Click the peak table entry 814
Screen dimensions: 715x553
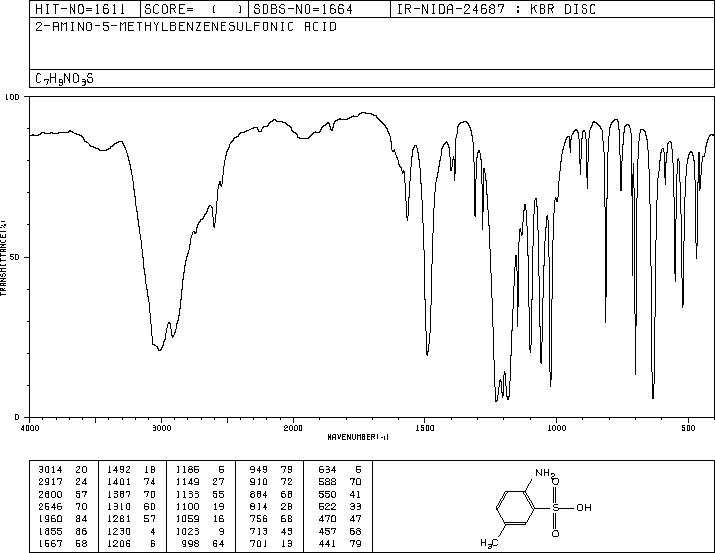[259, 506]
